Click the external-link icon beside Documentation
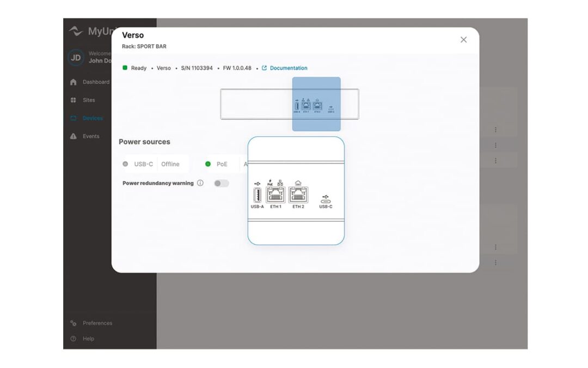This screenshot has height=368, width=588. 265,68
